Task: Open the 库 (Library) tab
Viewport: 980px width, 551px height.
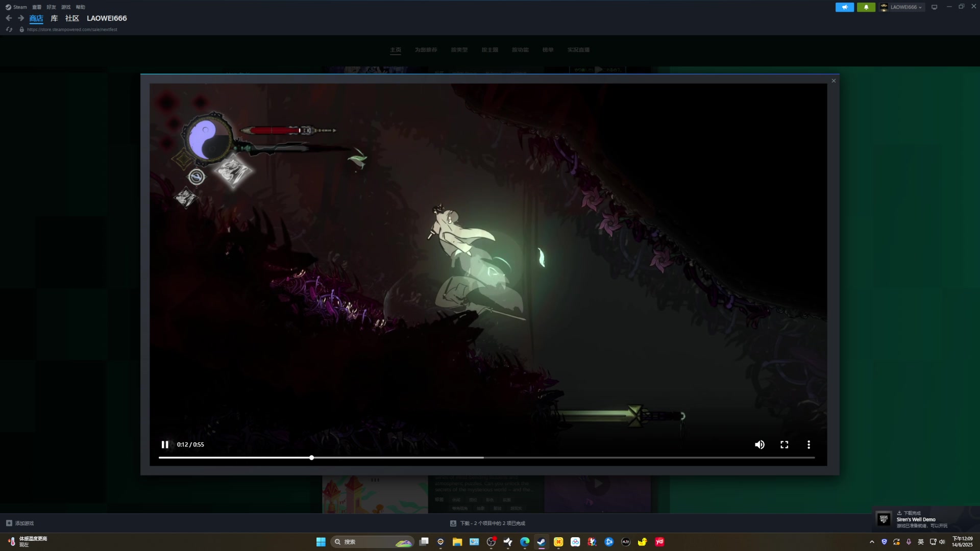Action: click(54, 18)
